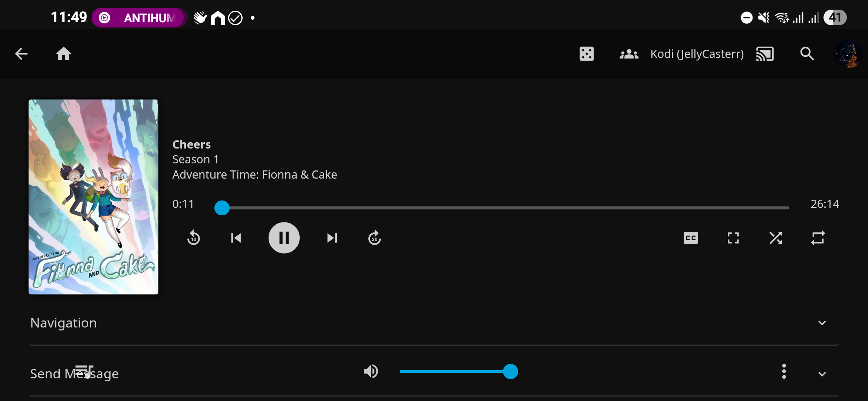Mute the volume speaker icon

point(371,371)
